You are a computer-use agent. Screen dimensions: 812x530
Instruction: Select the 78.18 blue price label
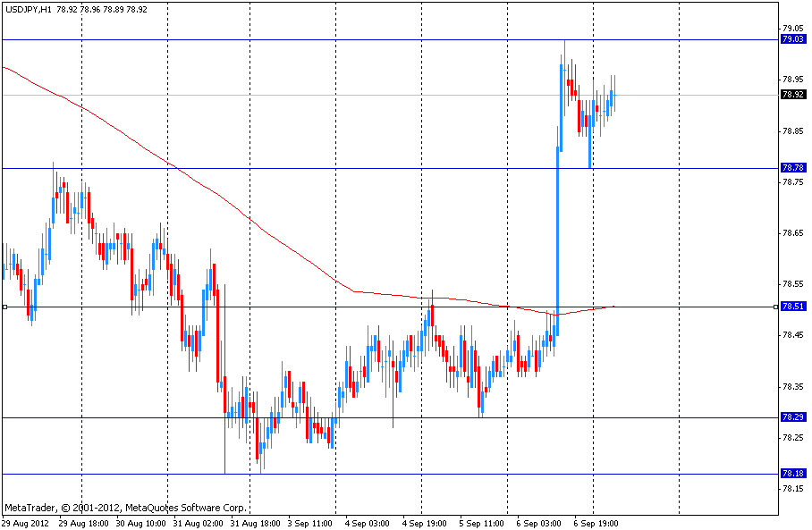click(x=793, y=474)
